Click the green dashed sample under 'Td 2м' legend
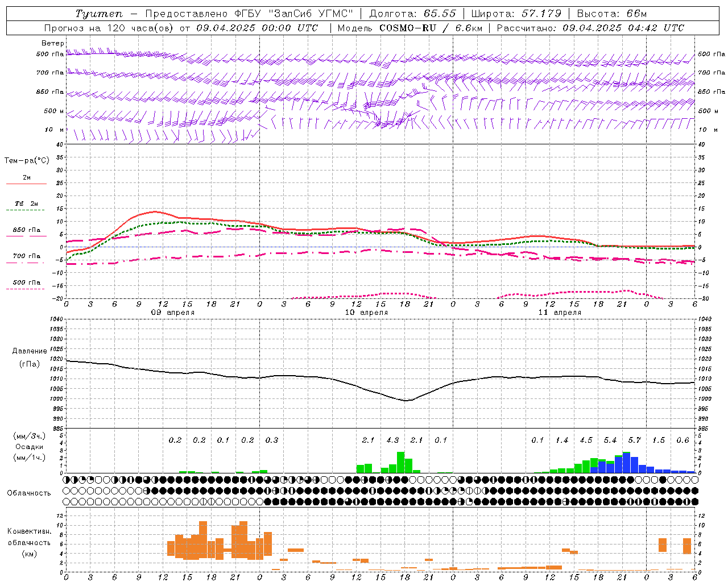Viewport: 728px width, 582px height. [x=25, y=210]
